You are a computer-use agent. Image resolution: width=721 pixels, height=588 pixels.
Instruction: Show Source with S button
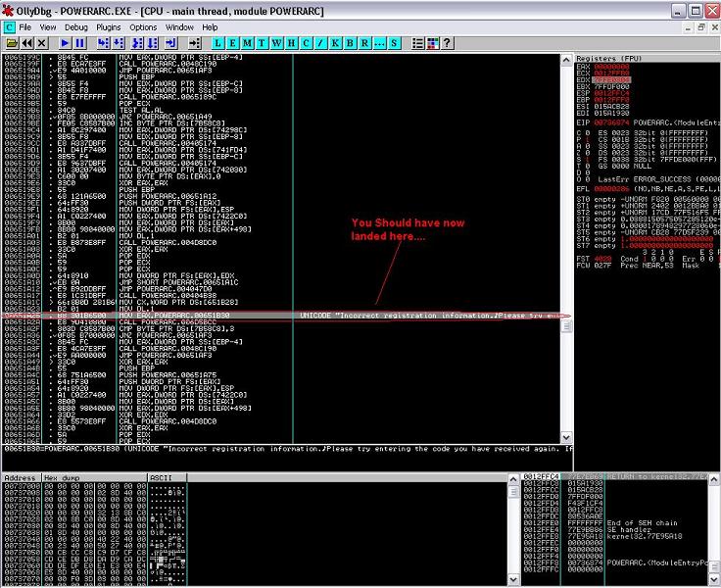point(395,43)
